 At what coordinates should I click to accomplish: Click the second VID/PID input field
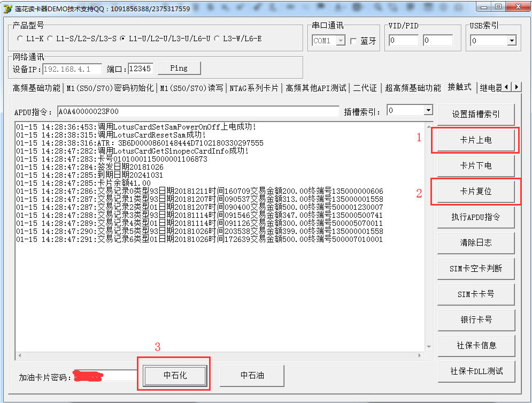click(438, 40)
